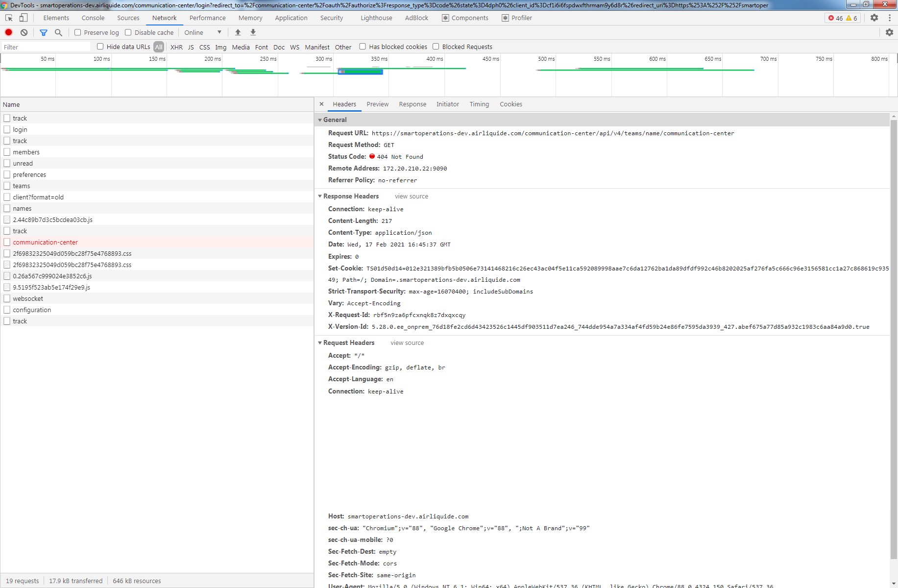Select the login request row
Image resolution: width=898 pixels, height=588 pixels.
(157, 129)
